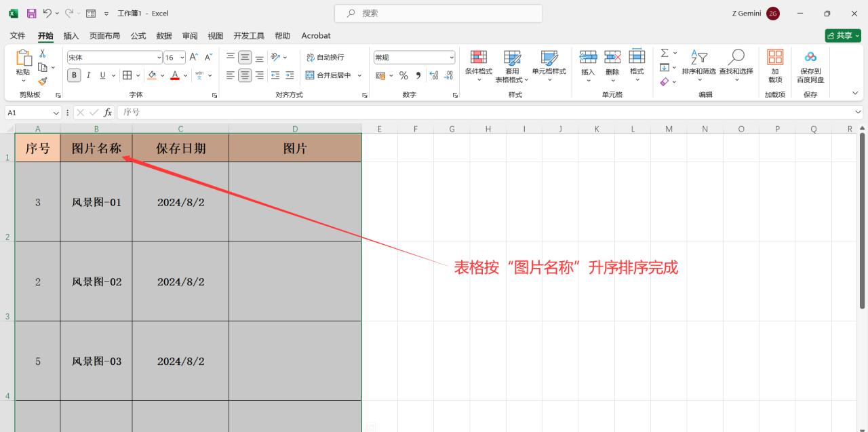Click the 搜索 search box
This screenshot has width=868, height=432.
click(438, 14)
